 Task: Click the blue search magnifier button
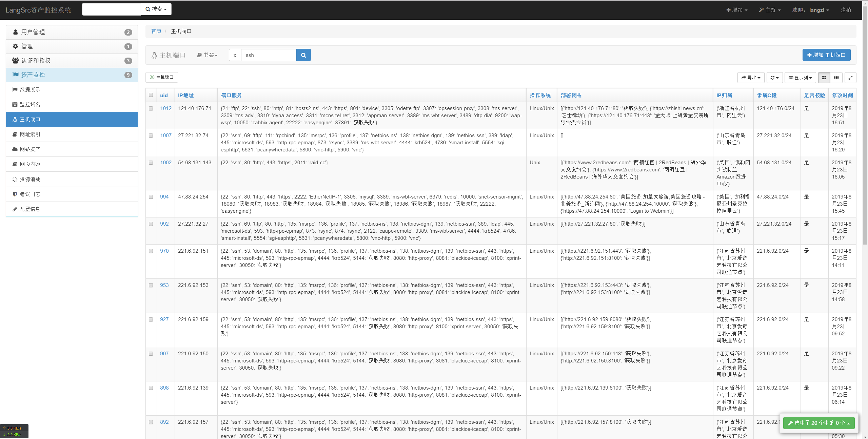(303, 55)
